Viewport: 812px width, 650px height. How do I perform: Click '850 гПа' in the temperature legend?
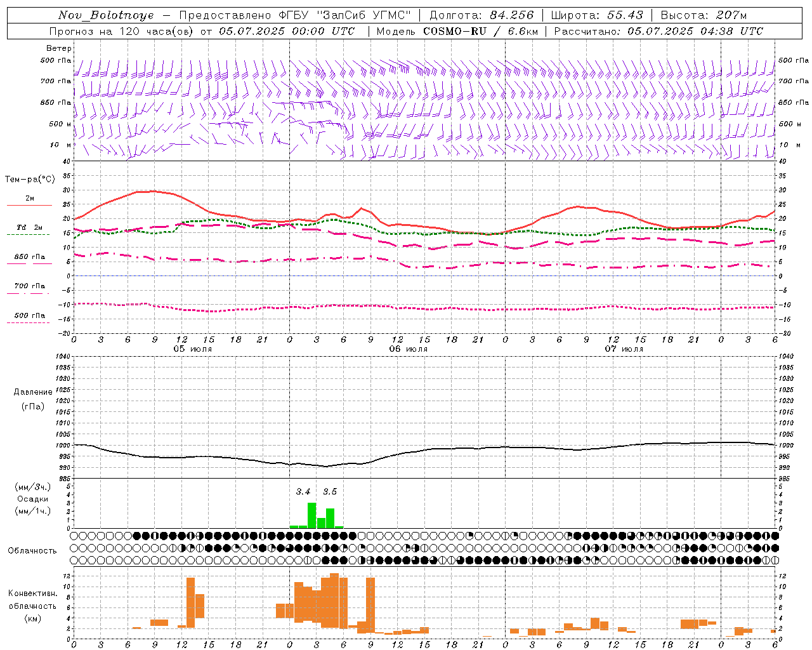tap(30, 257)
